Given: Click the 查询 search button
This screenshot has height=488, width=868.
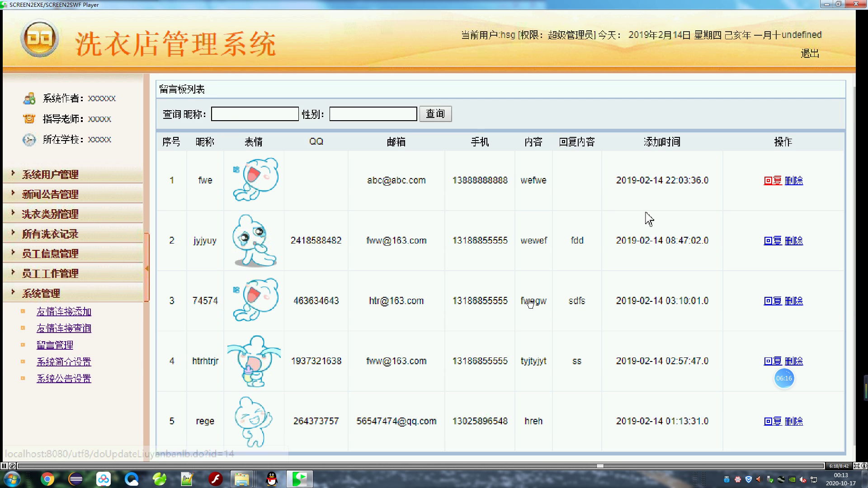Looking at the screenshot, I should pos(435,114).
